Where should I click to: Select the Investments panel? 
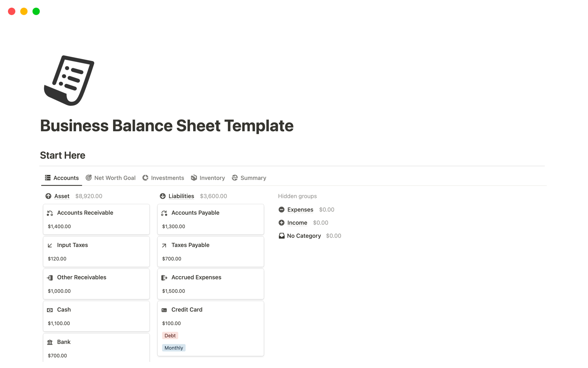(167, 178)
